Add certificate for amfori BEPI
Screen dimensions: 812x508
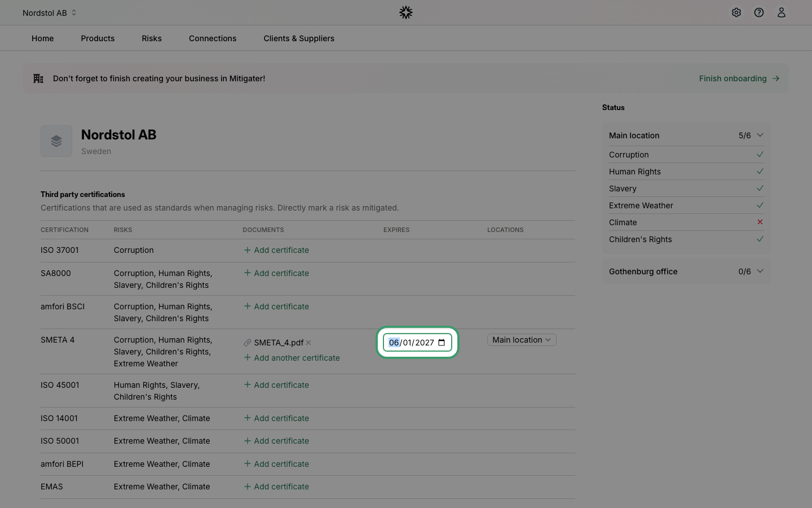(276, 464)
